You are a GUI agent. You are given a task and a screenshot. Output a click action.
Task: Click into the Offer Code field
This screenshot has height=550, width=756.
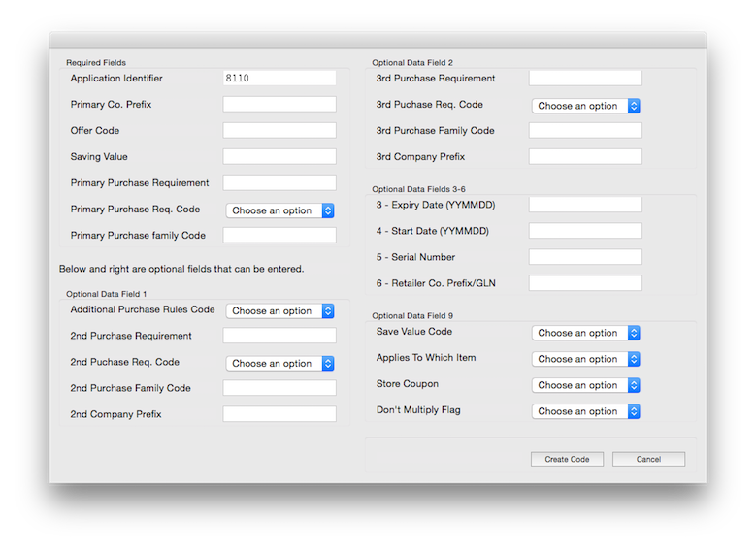(279, 130)
